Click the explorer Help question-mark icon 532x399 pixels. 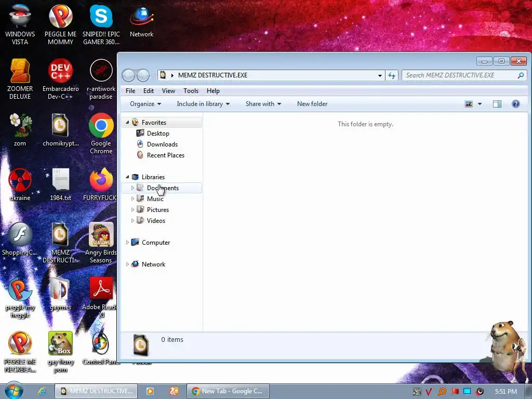[x=516, y=104]
